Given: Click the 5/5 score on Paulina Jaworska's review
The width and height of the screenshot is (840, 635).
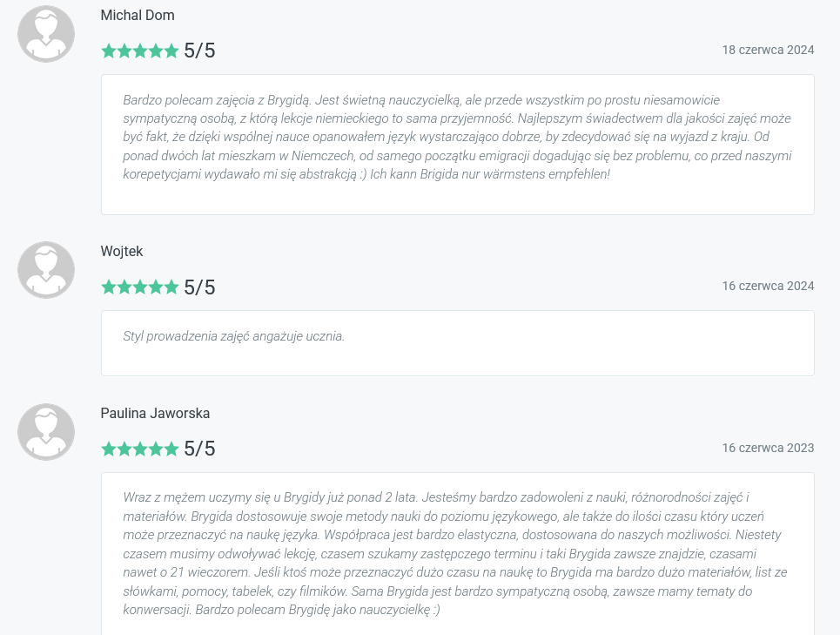Looking at the screenshot, I should pyautogui.click(x=199, y=449).
